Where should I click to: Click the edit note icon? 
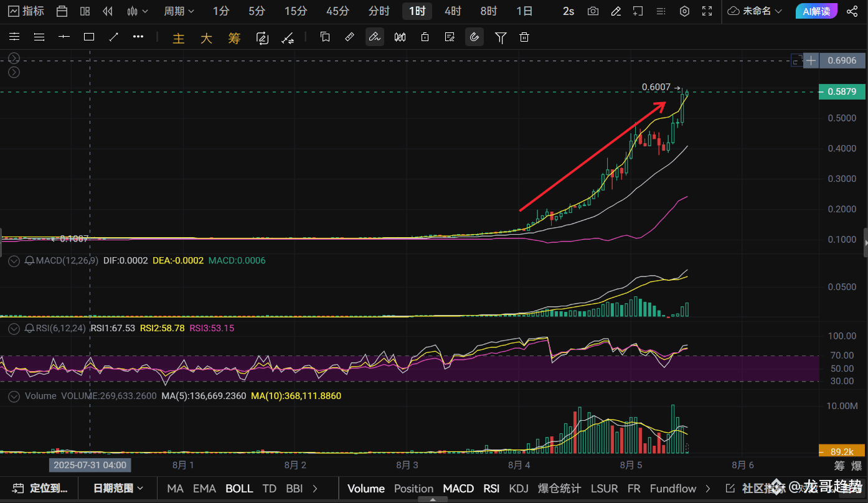[x=450, y=37]
